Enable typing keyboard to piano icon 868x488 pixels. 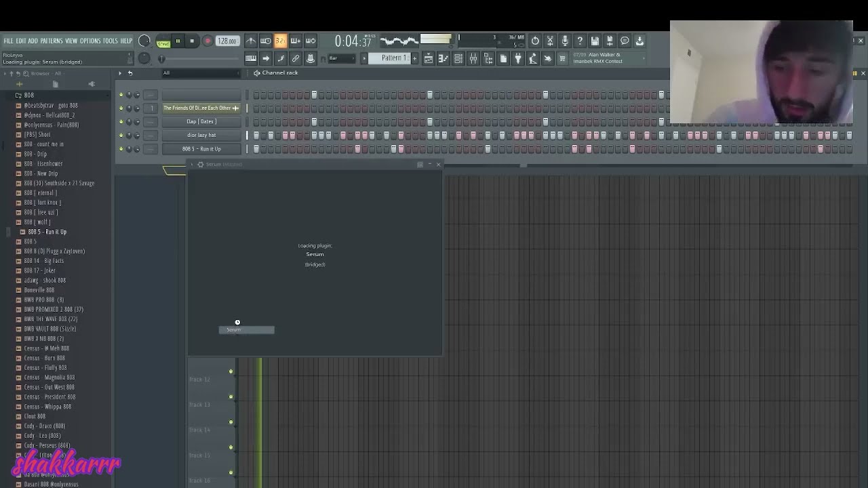tap(251, 58)
